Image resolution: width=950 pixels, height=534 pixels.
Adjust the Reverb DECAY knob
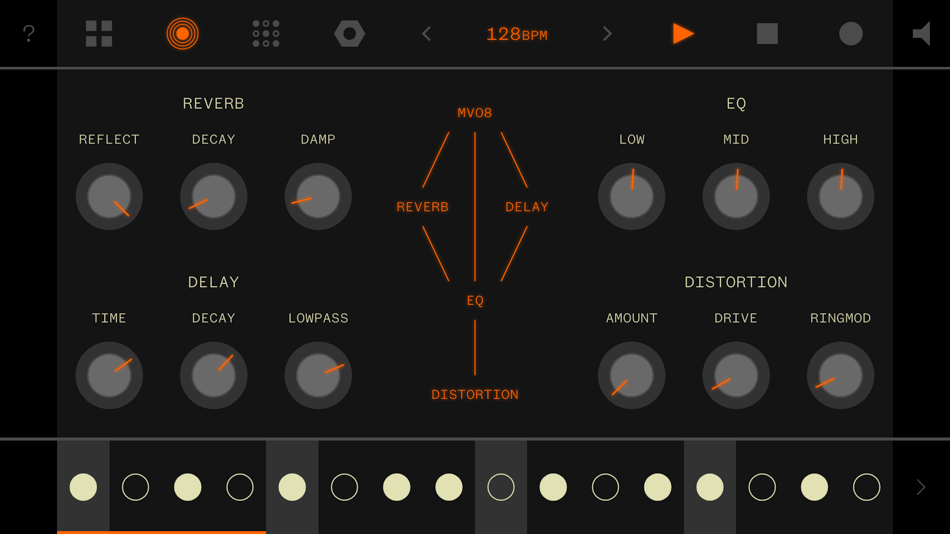213,196
